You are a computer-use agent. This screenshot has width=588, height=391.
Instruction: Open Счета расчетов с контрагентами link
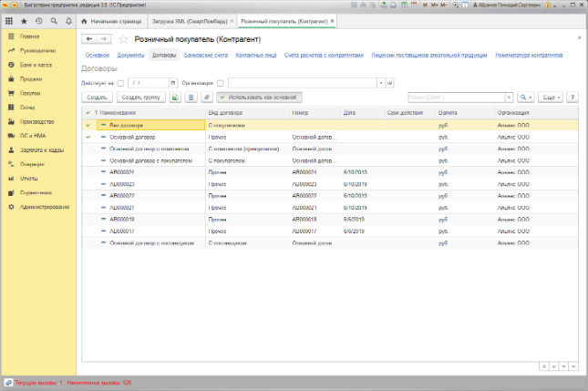tap(324, 55)
